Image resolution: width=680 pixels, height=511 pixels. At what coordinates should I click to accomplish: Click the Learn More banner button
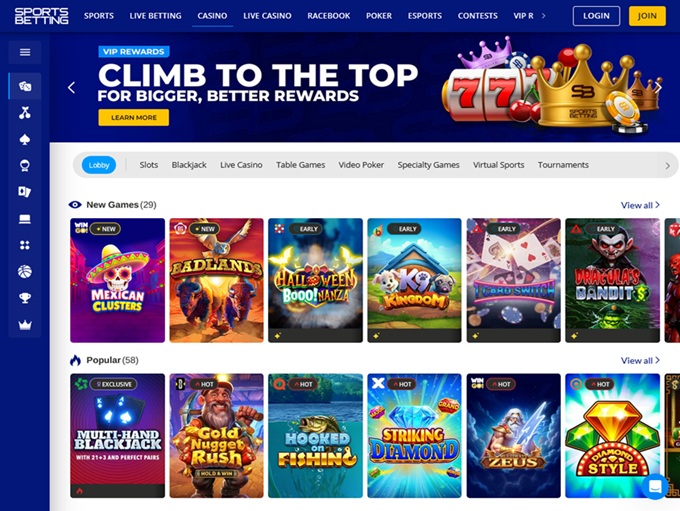point(134,118)
